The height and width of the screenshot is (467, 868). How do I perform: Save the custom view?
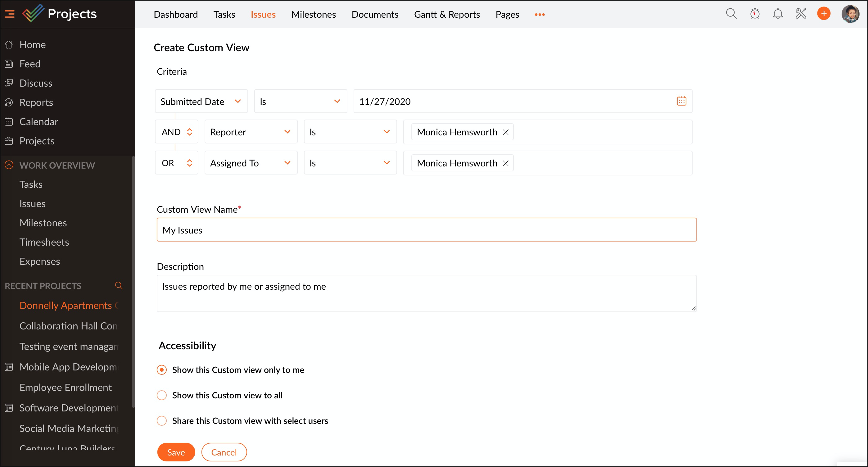(x=176, y=452)
